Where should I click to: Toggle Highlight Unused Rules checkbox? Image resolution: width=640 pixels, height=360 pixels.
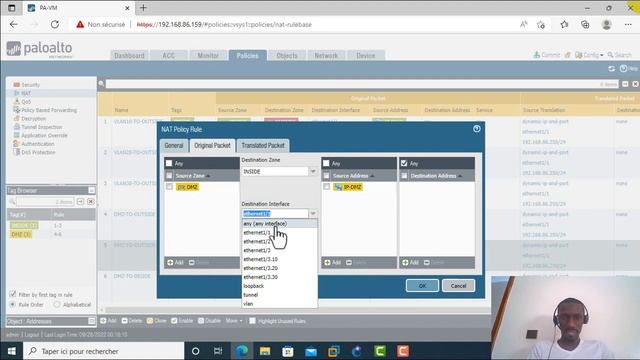tap(252, 321)
